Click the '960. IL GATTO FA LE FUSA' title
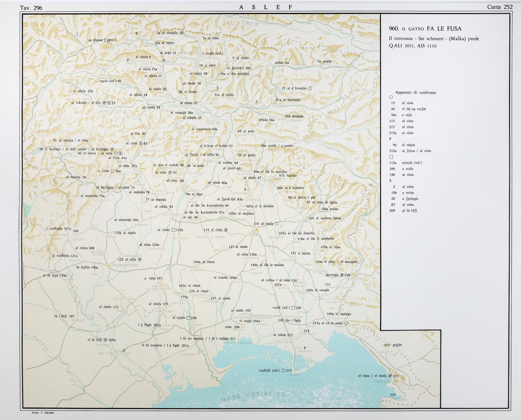Image resolution: width=521 pixels, height=420 pixels. click(425, 29)
